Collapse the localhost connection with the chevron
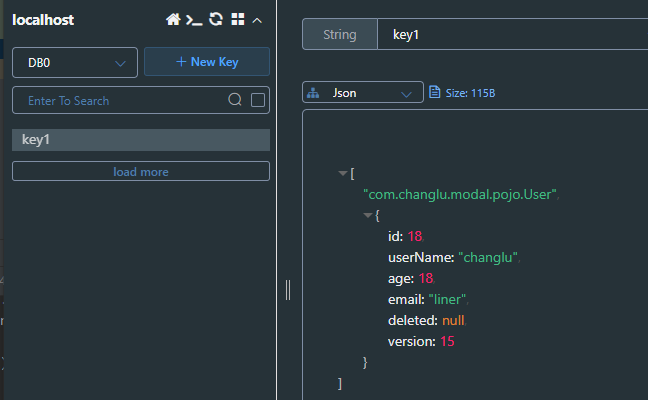This screenshot has width=648, height=400. 257,20
